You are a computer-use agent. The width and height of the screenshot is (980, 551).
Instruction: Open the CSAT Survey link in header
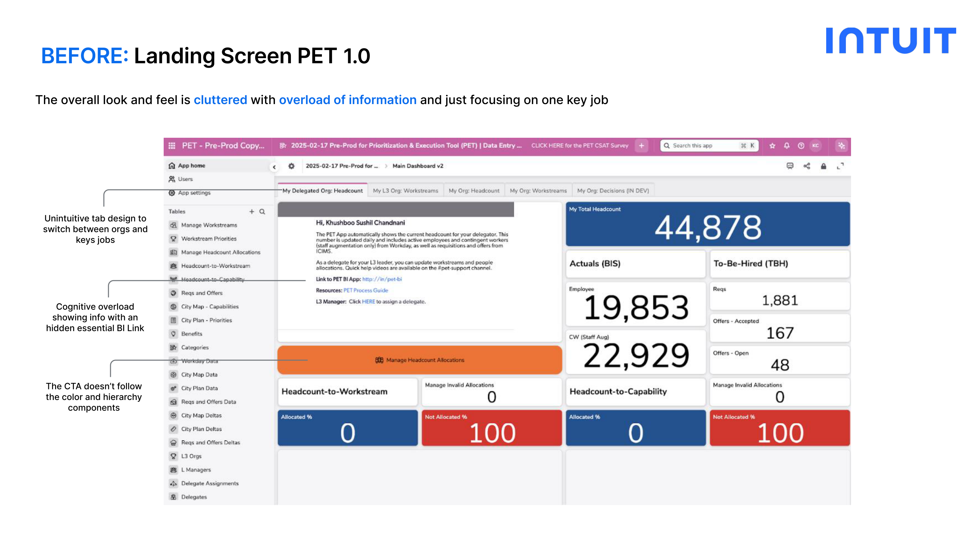coord(580,146)
